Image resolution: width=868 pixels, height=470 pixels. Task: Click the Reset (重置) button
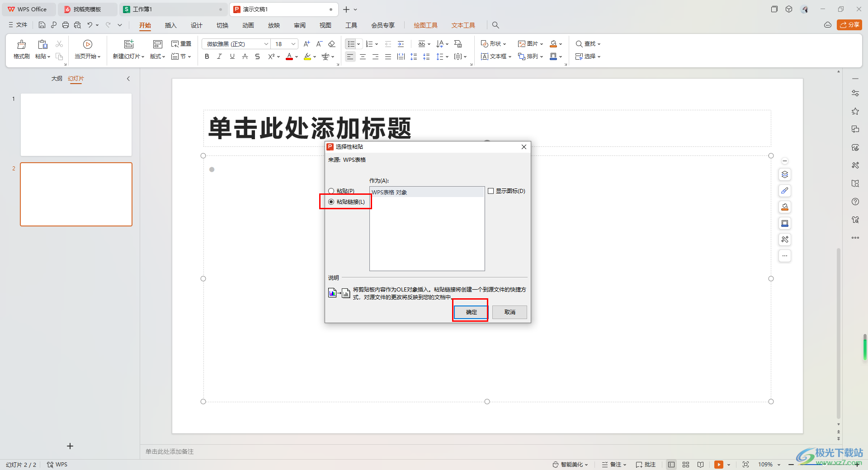pos(181,44)
